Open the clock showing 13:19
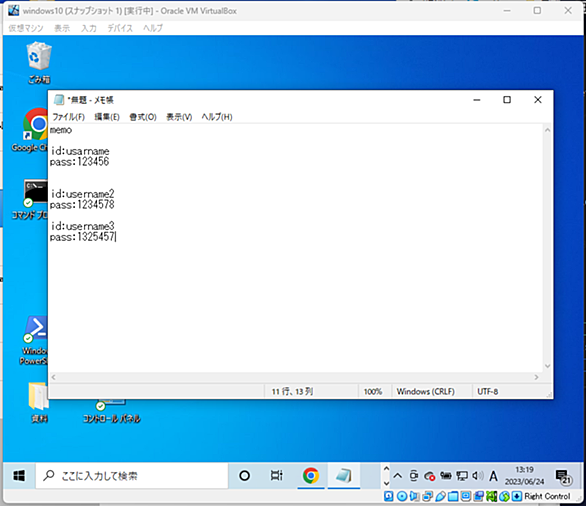Screen dimensions: 586x506 [525, 475]
